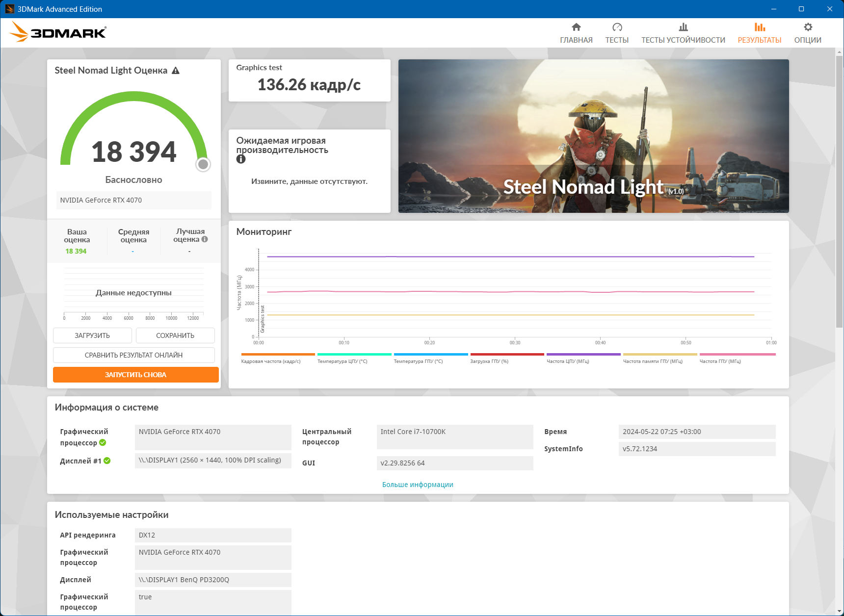Screen dimensions: 844x616
Task: Click the grey knob on the score gauge
Action: (x=203, y=164)
